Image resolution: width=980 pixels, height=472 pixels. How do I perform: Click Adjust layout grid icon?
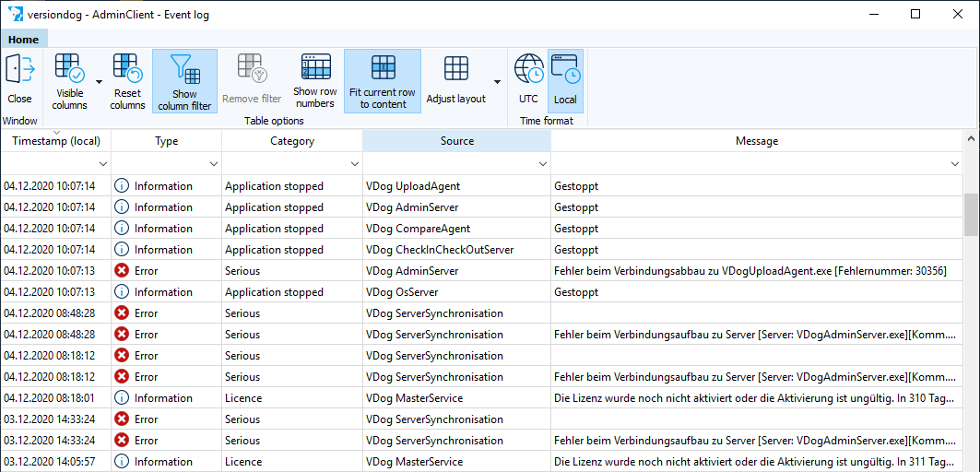456,68
